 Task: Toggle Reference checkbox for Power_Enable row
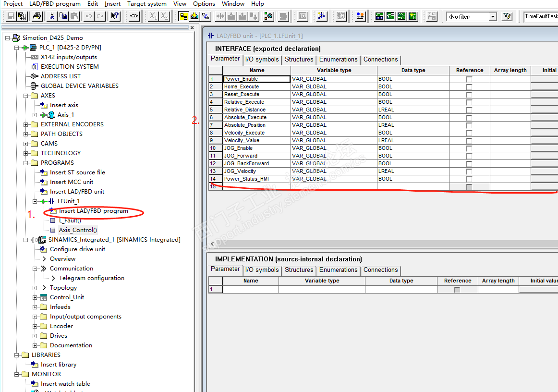(469, 79)
